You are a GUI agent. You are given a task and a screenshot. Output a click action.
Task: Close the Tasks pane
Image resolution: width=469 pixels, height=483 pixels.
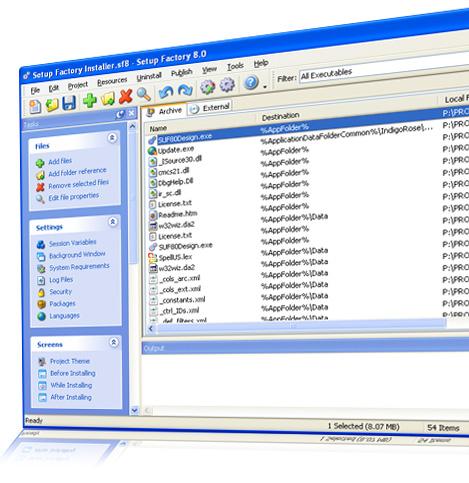131,113
